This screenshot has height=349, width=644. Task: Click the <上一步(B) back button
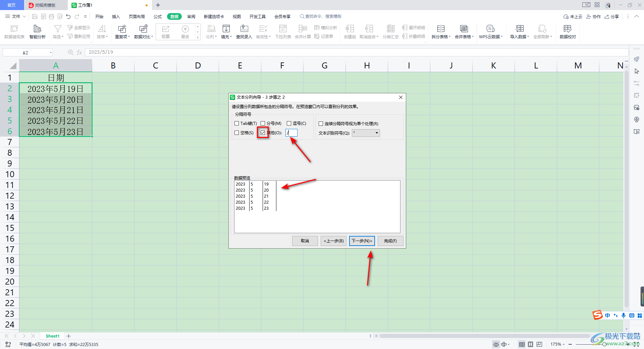(x=333, y=241)
